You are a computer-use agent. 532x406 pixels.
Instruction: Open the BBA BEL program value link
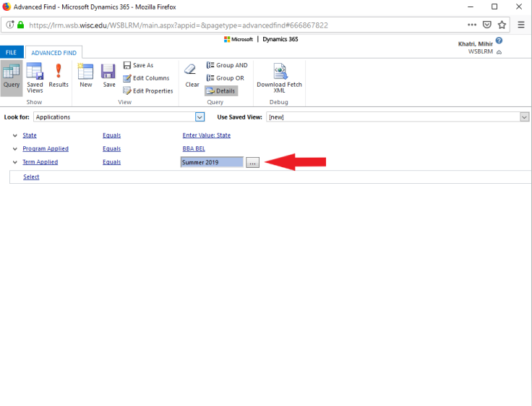tap(194, 148)
